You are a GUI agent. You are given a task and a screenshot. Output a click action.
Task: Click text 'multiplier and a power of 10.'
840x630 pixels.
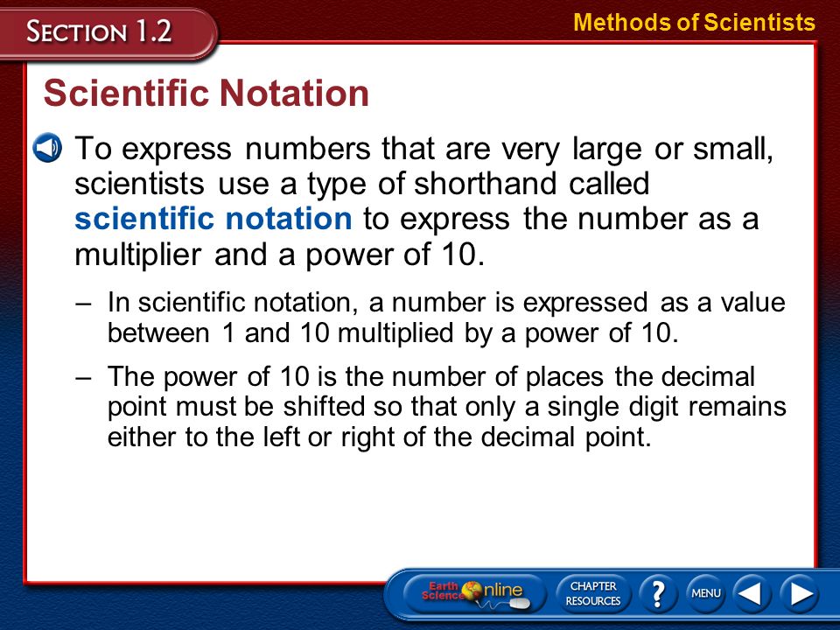(x=280, y=255)
